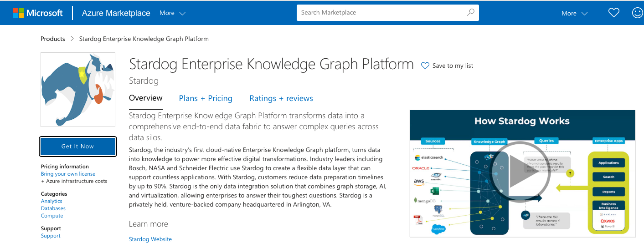Click the search magnifier icon
The height and width of the screenshot is (243, 644).
471,12
